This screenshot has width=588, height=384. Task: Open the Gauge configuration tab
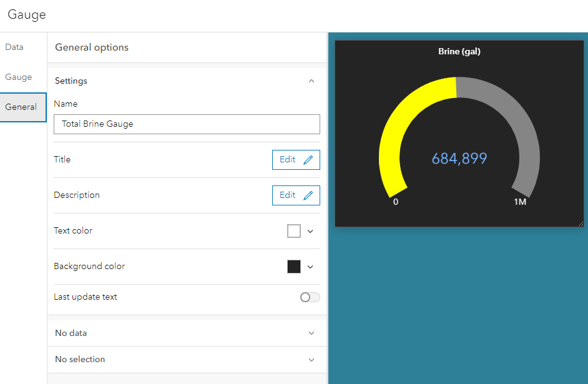pos(17,77)
